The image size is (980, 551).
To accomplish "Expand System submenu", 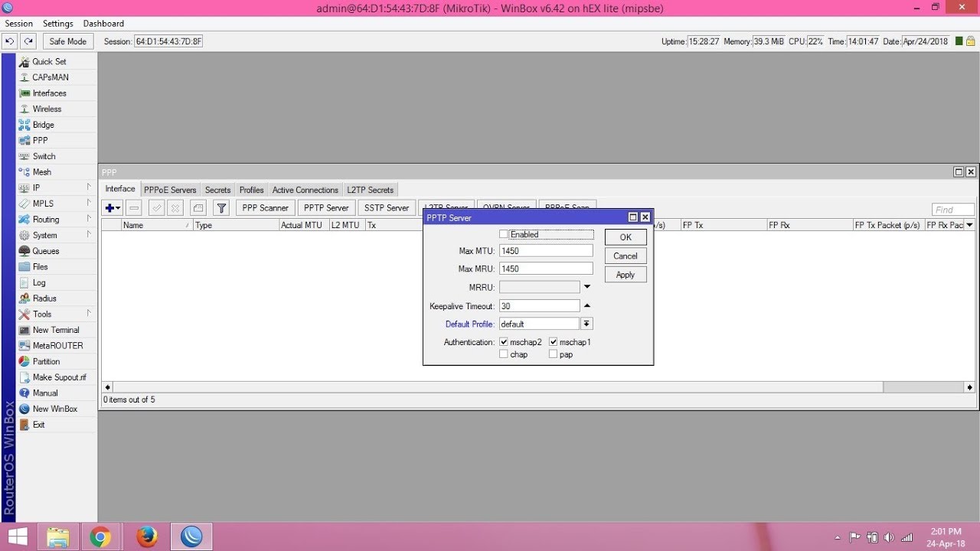I will click(89, 234).
